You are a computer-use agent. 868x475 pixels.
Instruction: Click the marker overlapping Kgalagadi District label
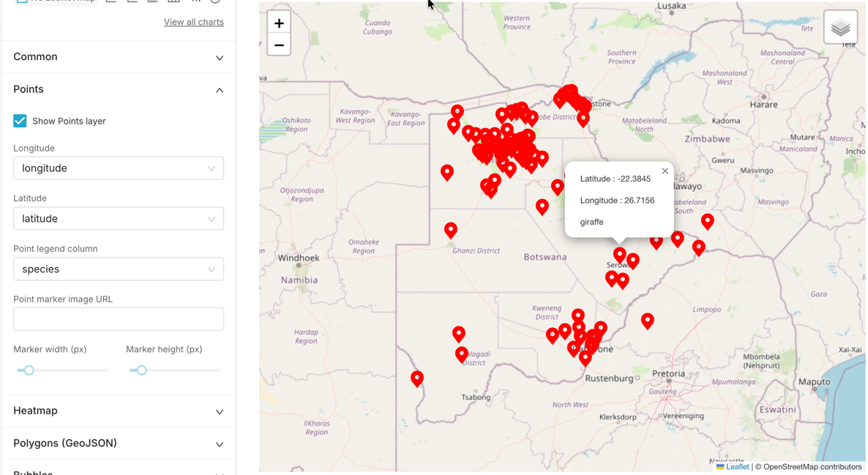tap(462, 354)
